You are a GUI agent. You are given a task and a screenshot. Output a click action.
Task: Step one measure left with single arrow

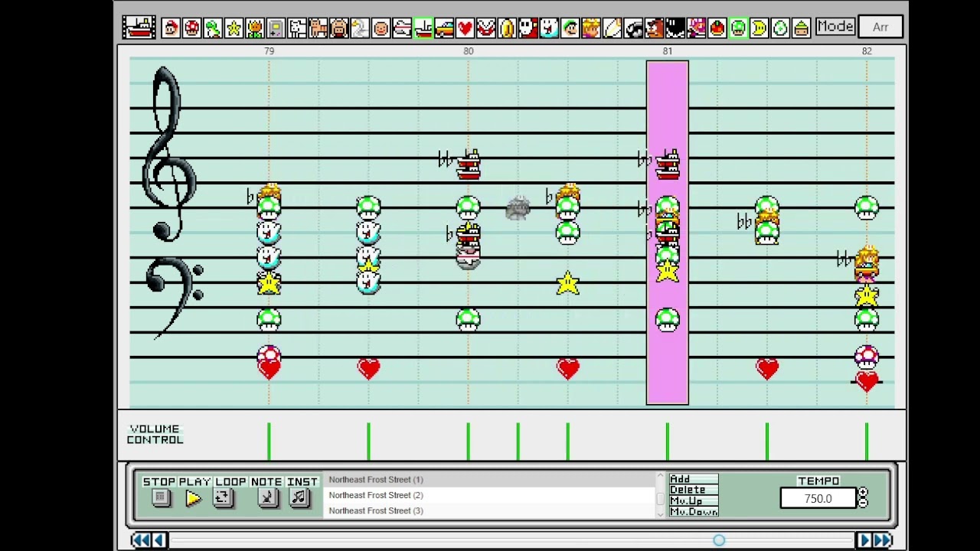click(x=159, y=540)
